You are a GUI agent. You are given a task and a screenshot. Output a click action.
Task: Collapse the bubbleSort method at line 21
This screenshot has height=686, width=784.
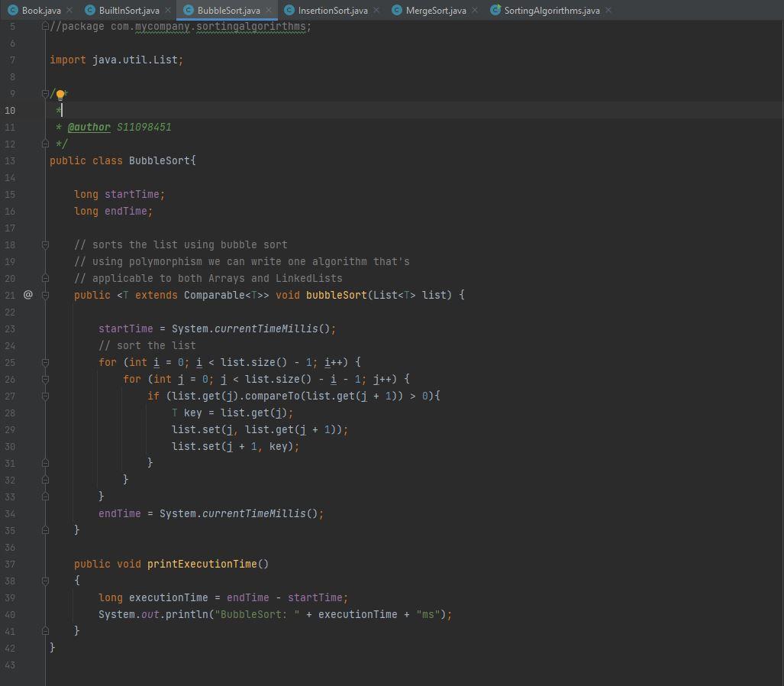pos(46,295)
